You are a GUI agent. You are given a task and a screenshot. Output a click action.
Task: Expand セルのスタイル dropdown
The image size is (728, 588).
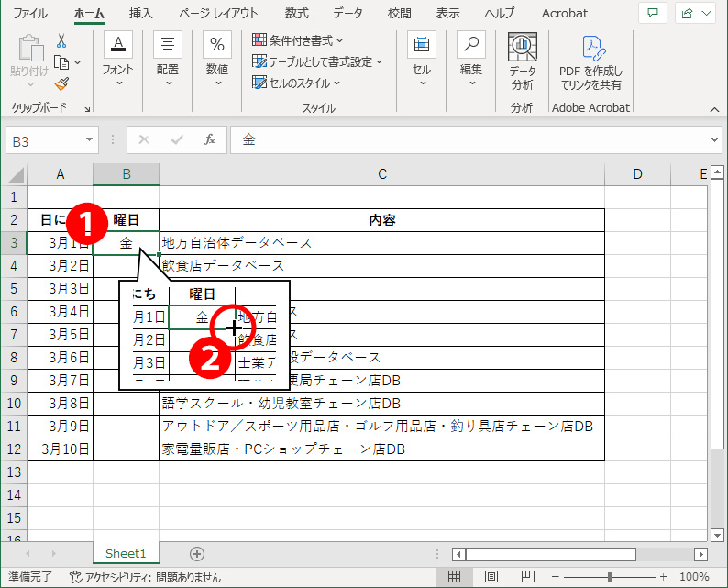click(x=337, y=83)
